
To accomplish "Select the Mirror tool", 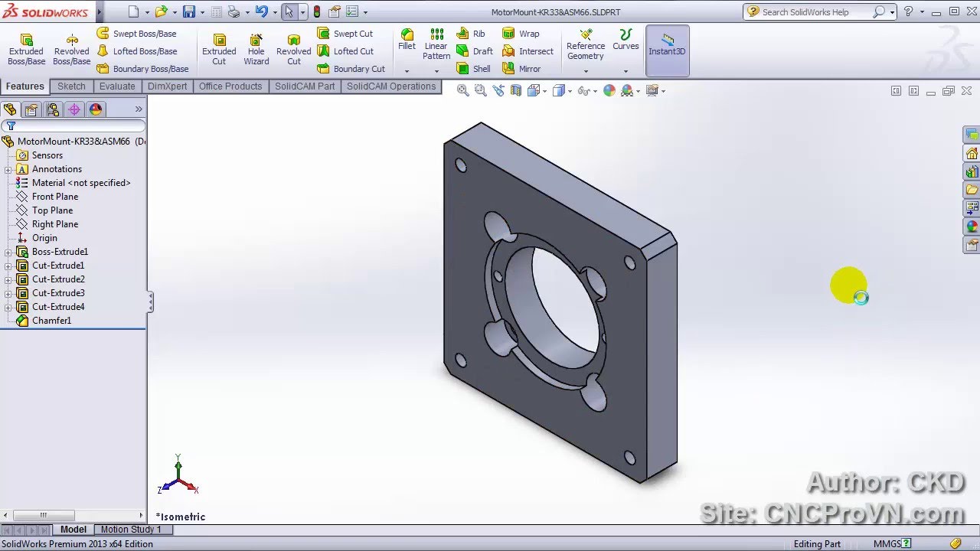I will tap(521, 69).
